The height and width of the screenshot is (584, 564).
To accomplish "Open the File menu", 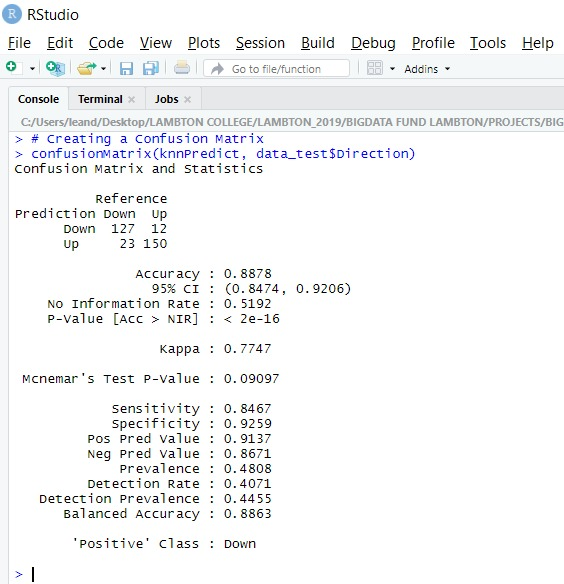I will (19, 43).
